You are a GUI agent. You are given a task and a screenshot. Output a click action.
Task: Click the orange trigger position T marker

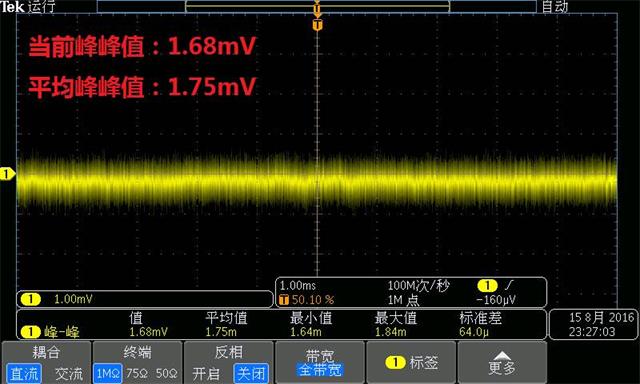(318, 25)
